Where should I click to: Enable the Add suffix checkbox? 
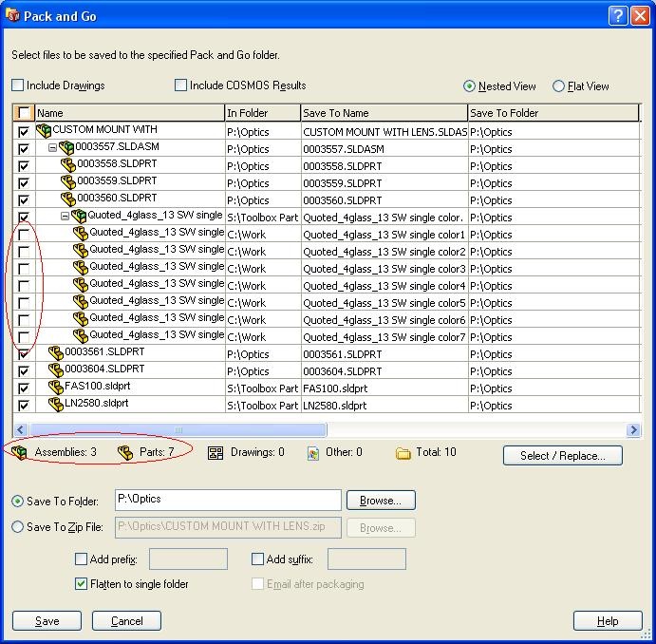point(257,559)
